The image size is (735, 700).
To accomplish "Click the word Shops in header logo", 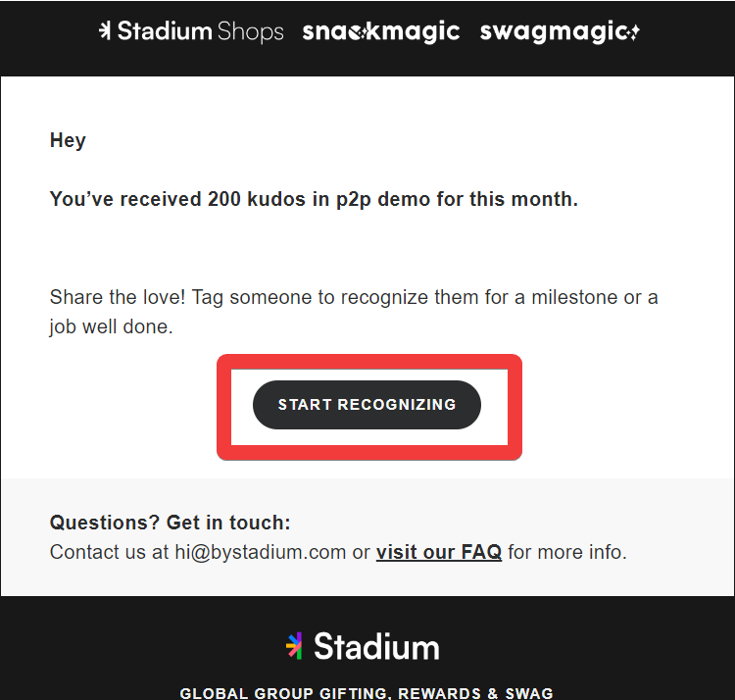I will [x=251, y=32].
